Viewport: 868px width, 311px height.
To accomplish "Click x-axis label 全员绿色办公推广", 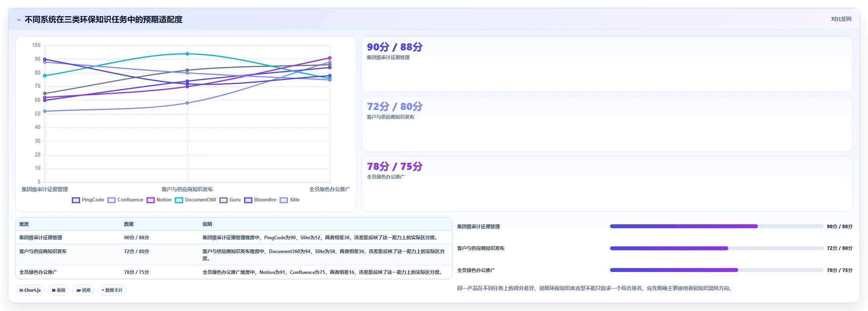I will (329, 190).
